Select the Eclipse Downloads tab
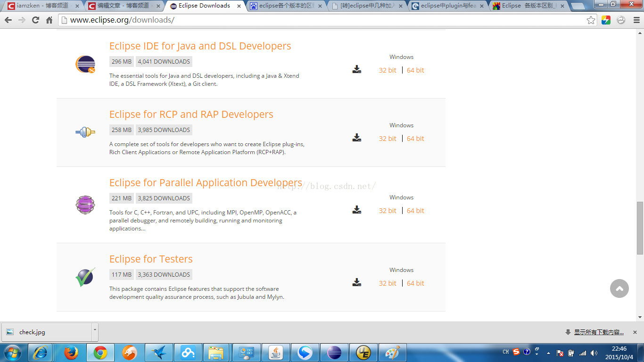644x362 pixels. pos(204,6)
